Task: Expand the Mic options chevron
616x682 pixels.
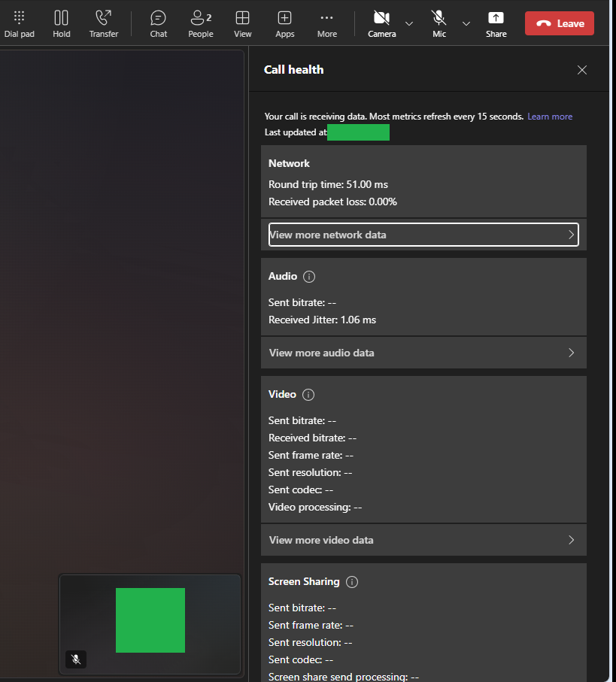Action: click(x=466, y=23)
